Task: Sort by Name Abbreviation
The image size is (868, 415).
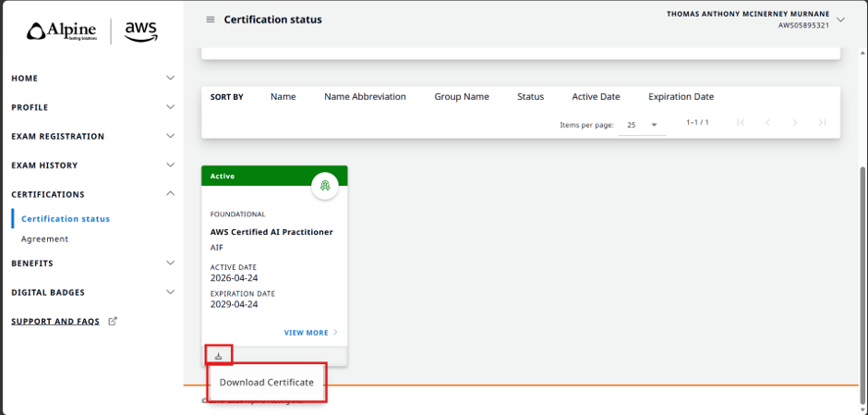Action: coord(365,96)
